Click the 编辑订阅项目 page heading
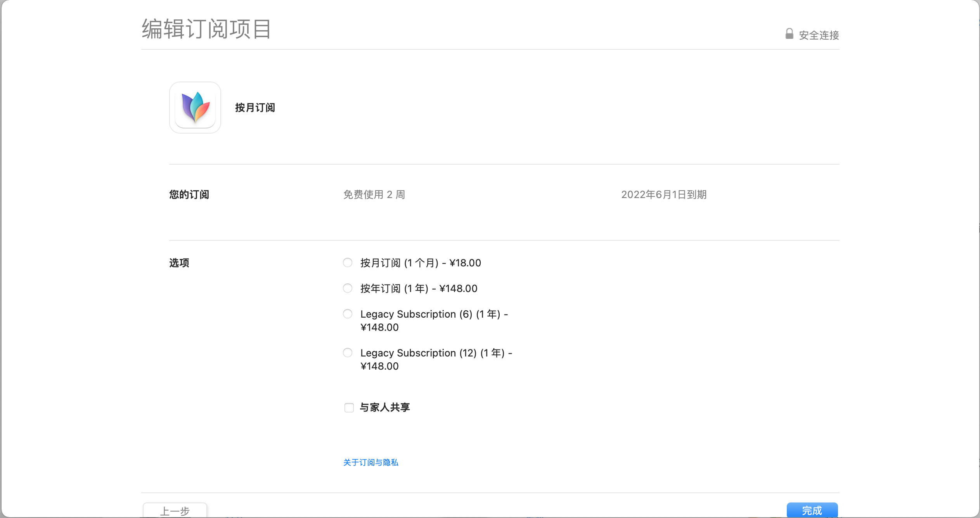 (206, 29)
